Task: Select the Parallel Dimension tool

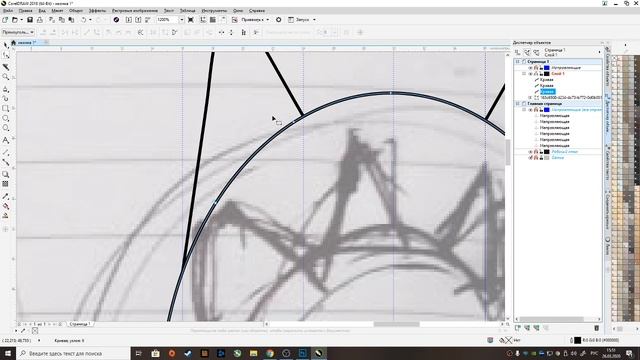Action: click(x=5, y=152)
